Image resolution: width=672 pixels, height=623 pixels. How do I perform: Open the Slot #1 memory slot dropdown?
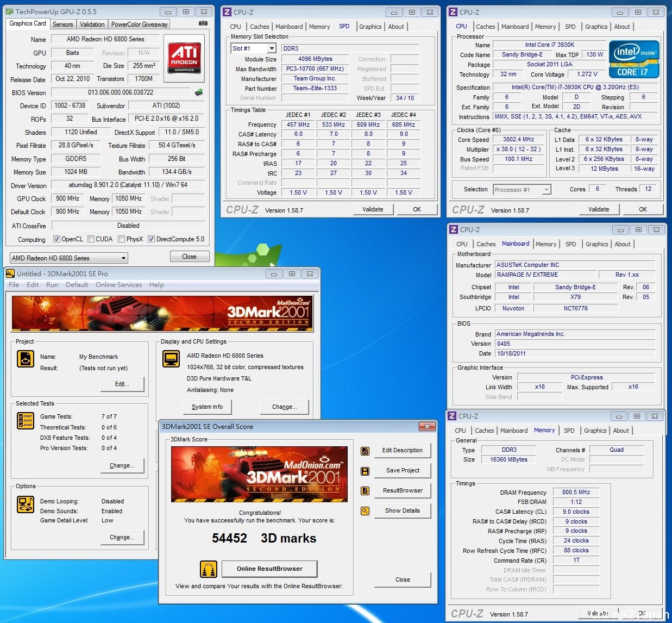pyautogui.click(x=254, y=48)
